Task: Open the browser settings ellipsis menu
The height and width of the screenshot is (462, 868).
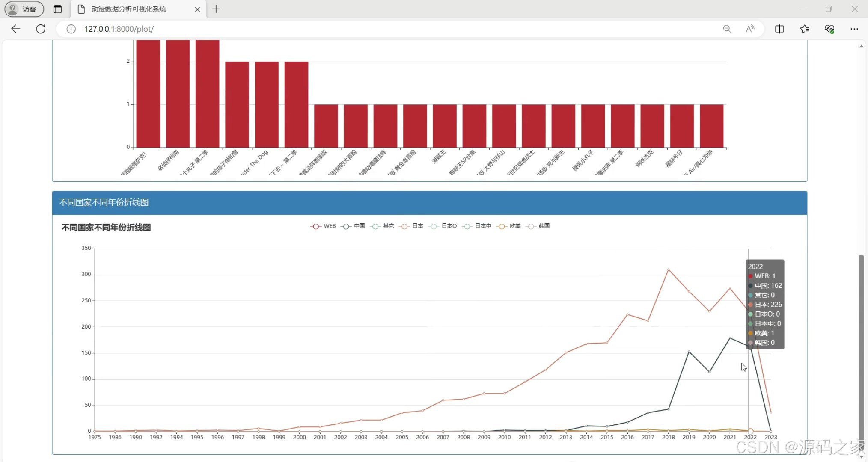Action: coord(854,29)
